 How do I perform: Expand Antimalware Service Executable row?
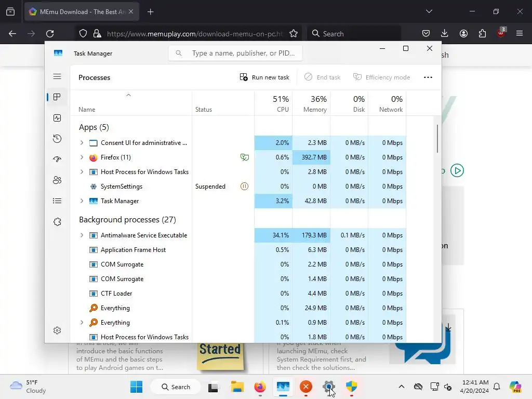(82, 235)
